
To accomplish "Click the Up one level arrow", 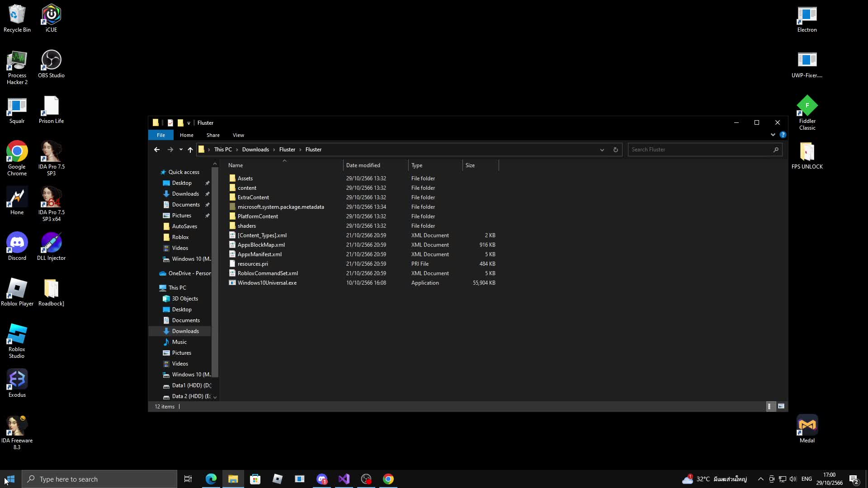I will tap(190, 150).
